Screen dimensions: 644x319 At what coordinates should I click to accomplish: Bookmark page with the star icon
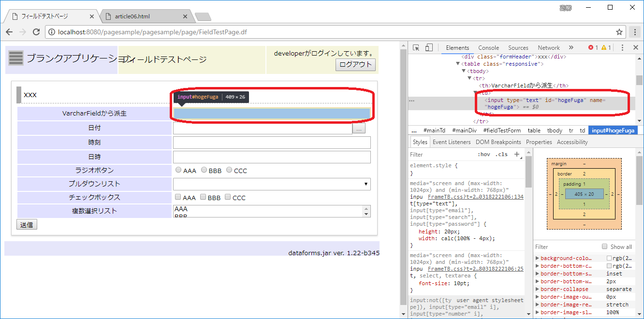619,32
